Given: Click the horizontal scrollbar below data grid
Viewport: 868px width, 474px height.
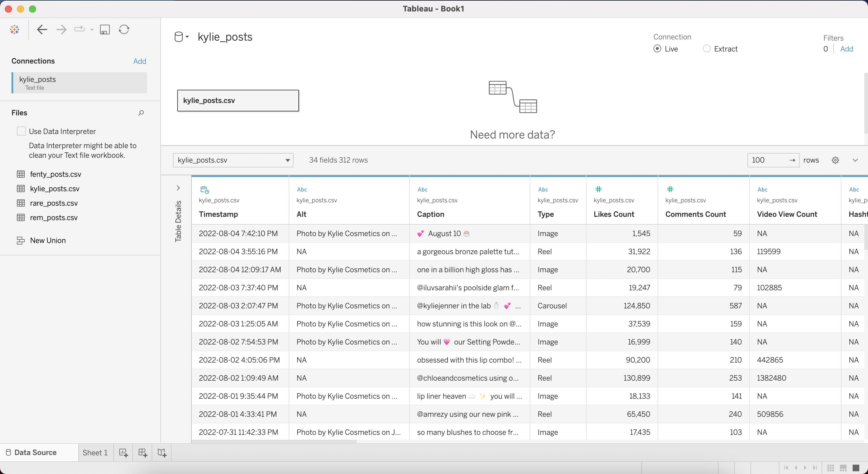Looking at the screenshot, I should click(274, 441).
